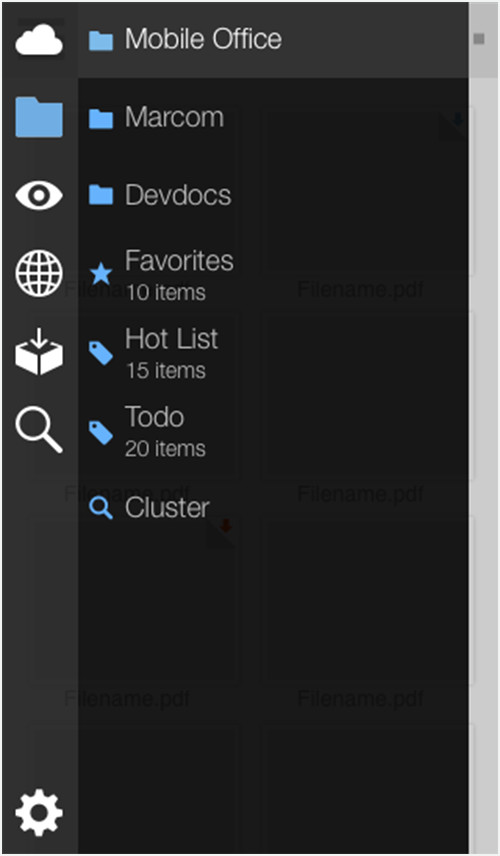Open the Cluster saved search
This screenshot has height=856, width=500.
point(273,508)
